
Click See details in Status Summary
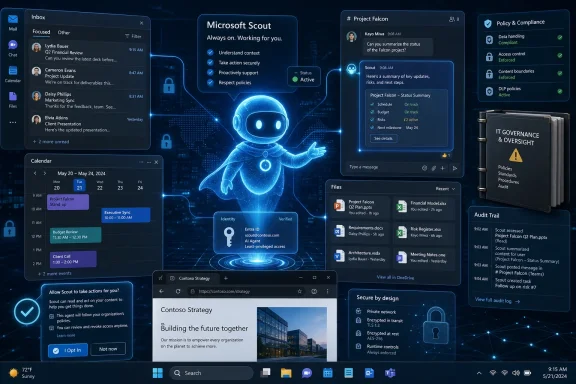[383, 139]
